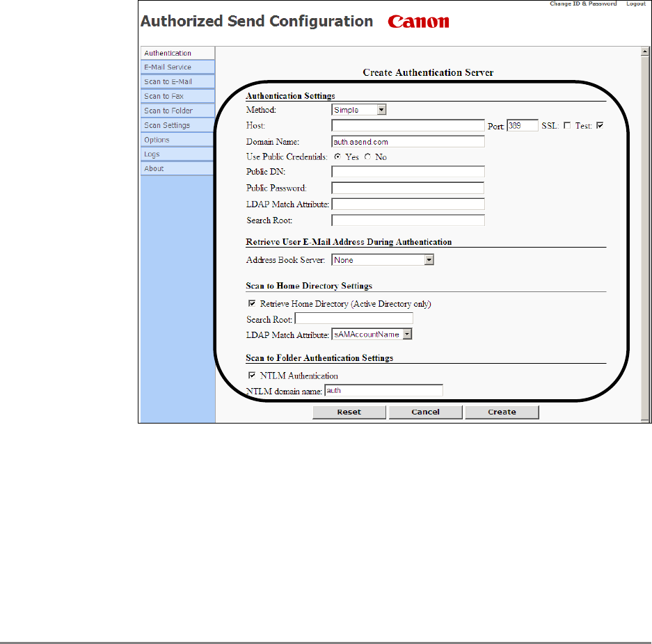Click the vertical scrollbar track
652x644 pixels.
(645, 239)
